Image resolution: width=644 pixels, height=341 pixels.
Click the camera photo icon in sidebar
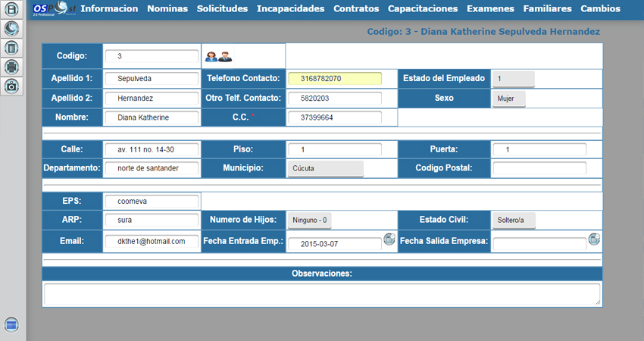(11, 86)
